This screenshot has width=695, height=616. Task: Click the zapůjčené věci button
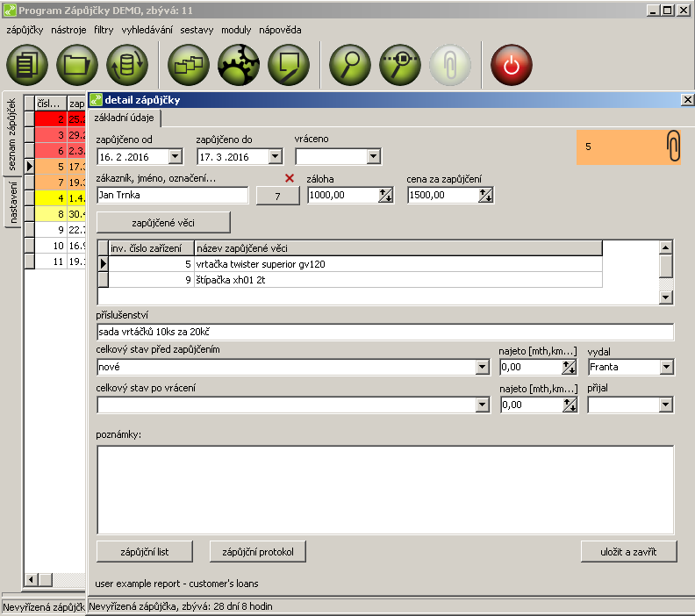point(163,223)
